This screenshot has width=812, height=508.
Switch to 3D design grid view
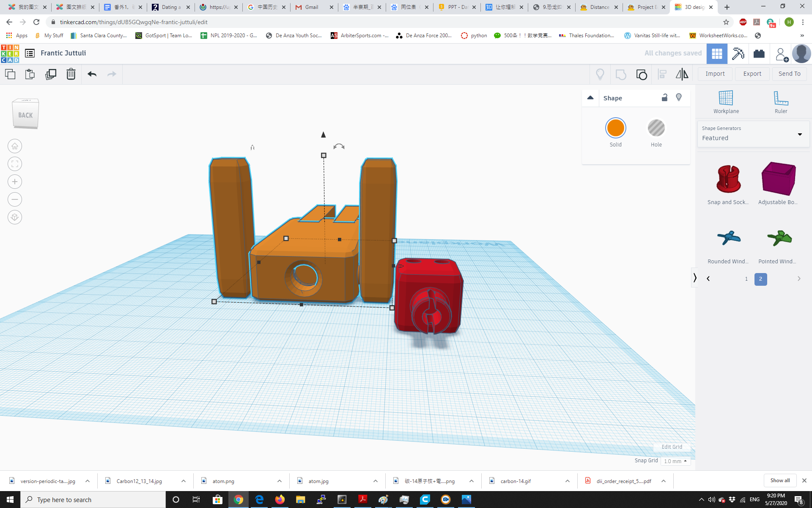pos(717,54)
